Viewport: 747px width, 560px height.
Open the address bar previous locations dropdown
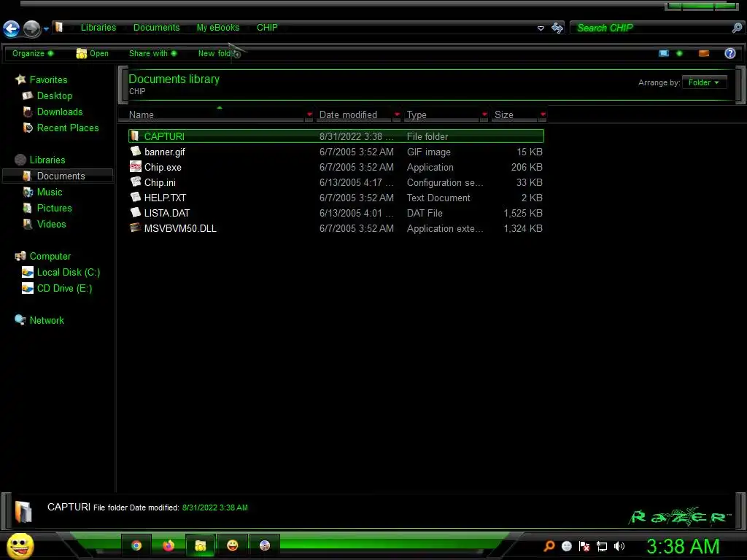pos(541,28)
